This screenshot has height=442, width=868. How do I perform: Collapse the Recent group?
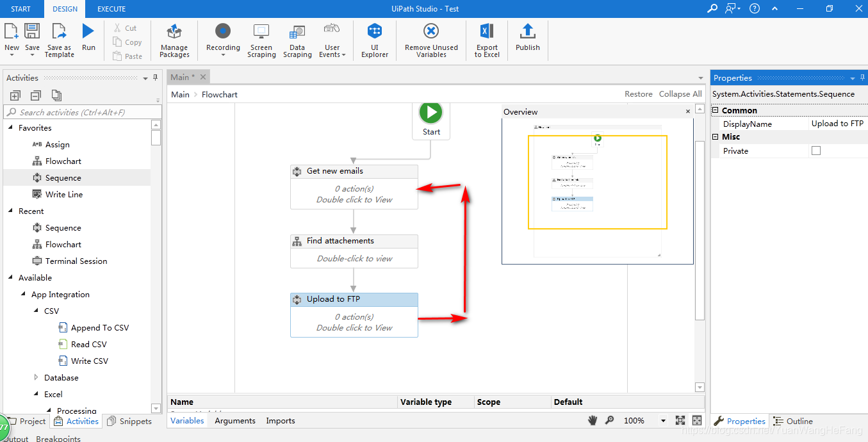coord(10,211)
